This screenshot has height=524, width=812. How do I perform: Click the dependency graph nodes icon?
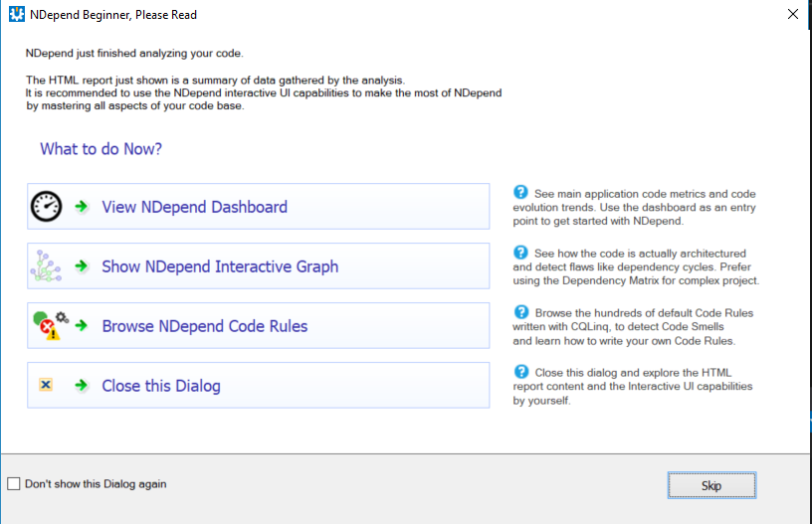pyautogui.click(x=46, y=265)
